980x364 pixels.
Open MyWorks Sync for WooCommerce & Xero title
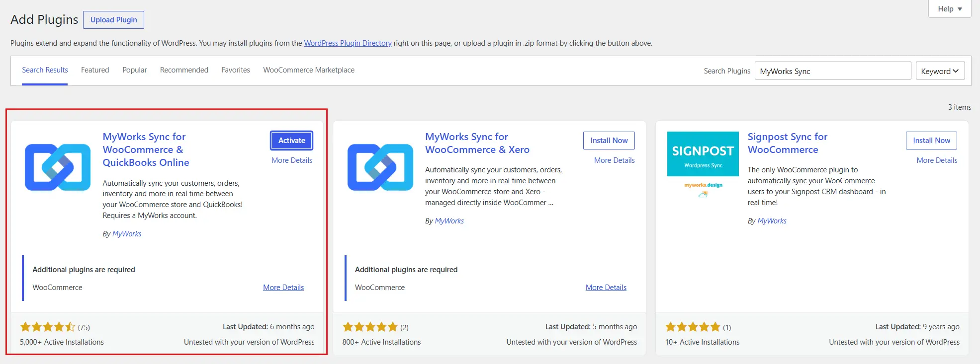pos(477,143)
